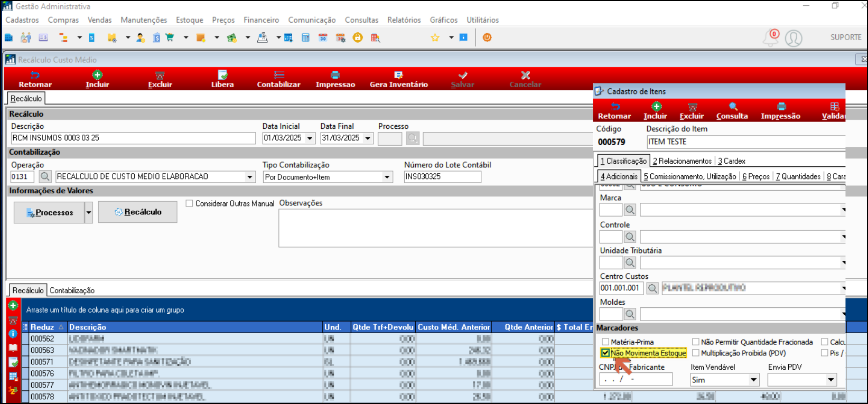868x404 pixels.
Task: Expand the dropdown arrow beside favorites star
Action: point(451,37)
